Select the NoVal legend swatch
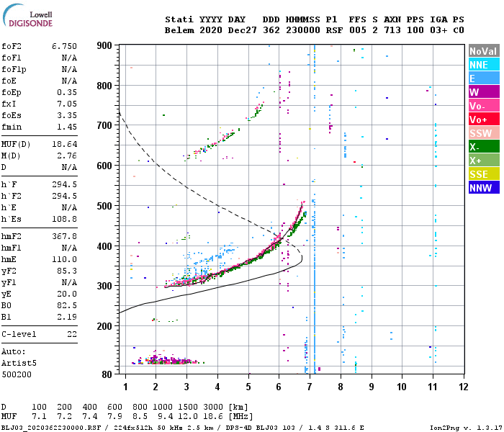The width and height of the screenshot is (504, 432). coord(484,51)
